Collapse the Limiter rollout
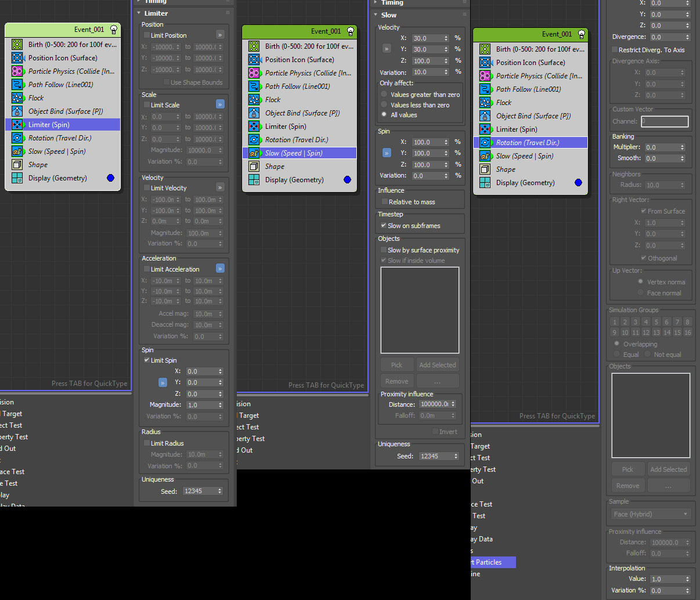700x600 pixels. [x=156, y=13]
